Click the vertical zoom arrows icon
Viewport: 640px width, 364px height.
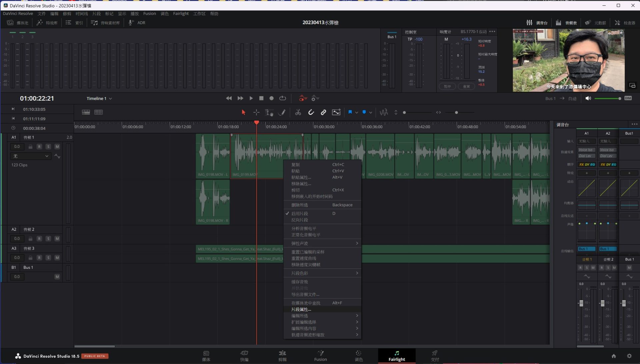(x=396, y=112)
